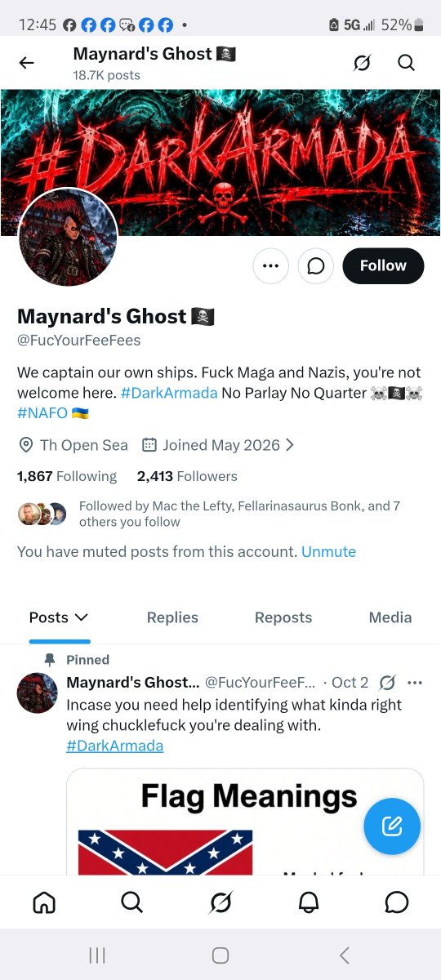441x980 pixels.
Task: Tap Android recent apps button
Action: coord(96,955)
